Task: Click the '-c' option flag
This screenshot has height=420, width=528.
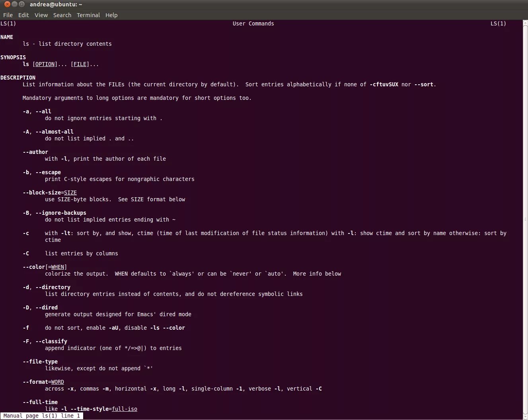Action: (26, 233)
